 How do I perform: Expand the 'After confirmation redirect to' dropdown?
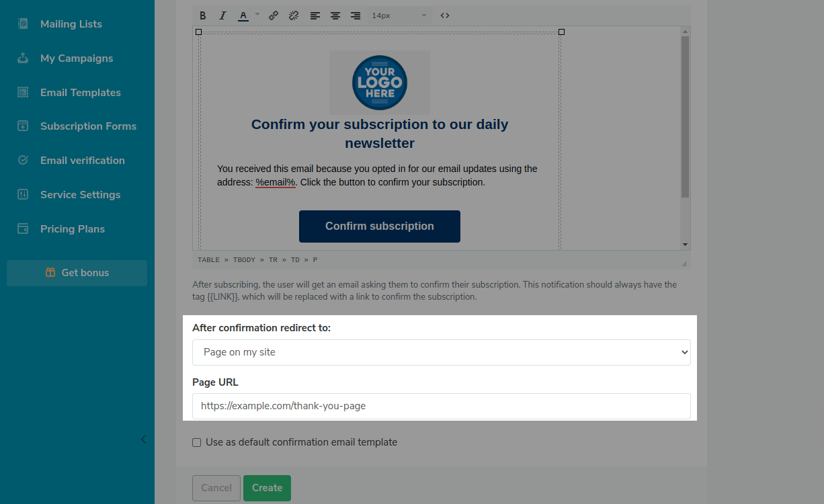pyautogui.click(x=441, y=352)
